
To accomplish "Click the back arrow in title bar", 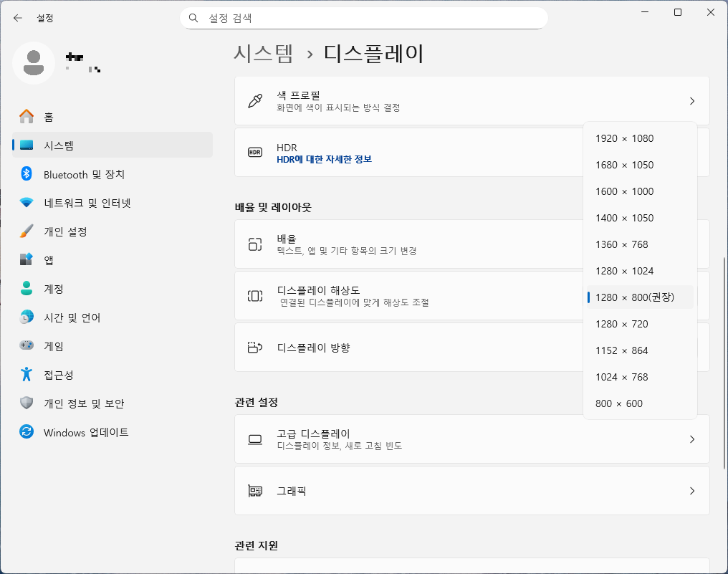I will coord(18,18).
